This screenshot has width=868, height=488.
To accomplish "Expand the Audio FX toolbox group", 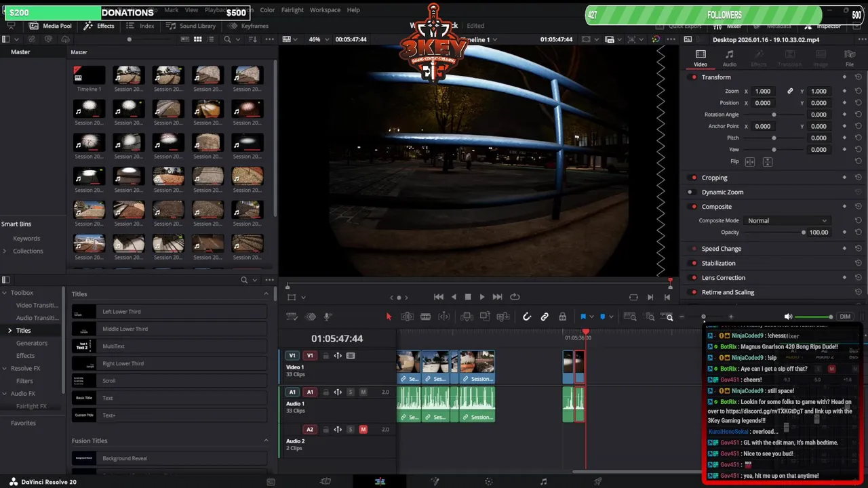I will pos(4,393).
